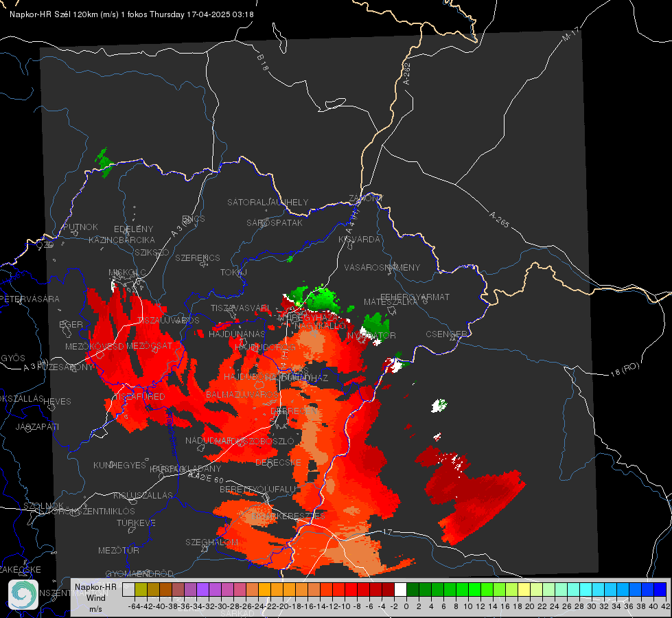Click the DEBRECEN city label
The image size is (672, 618).
pos(294,411)
